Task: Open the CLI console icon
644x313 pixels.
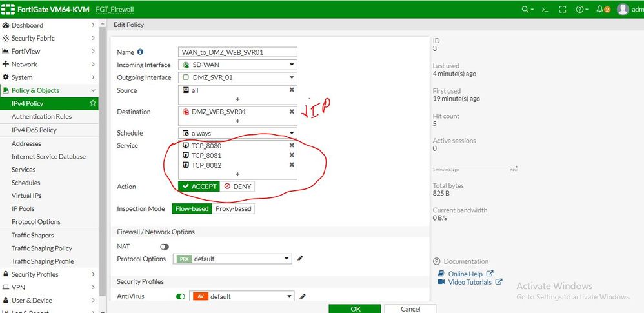Action: click(x=545, y=10)
